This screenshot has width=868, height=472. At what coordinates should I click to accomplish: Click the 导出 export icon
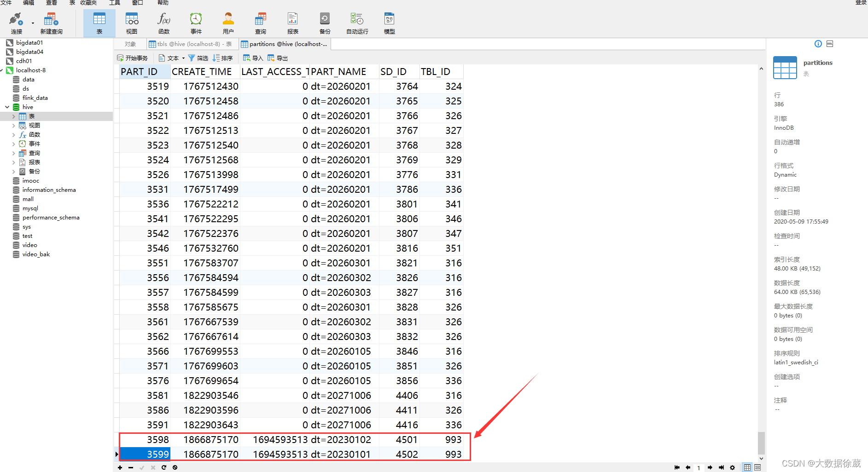coord(271,58)
